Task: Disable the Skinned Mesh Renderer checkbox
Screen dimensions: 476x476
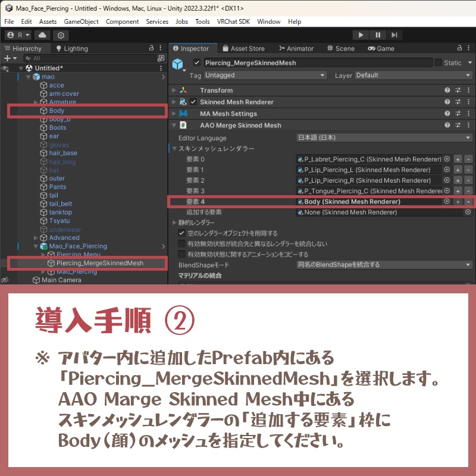Action: [x=193, y=102]
